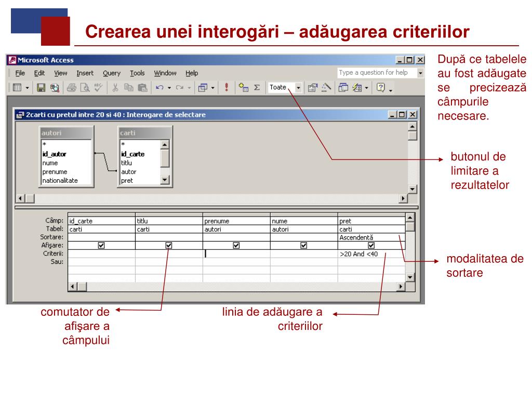Expand the Query Type dropdown arrow
This screenshot has width=532, height=399.
pos(212,88)
